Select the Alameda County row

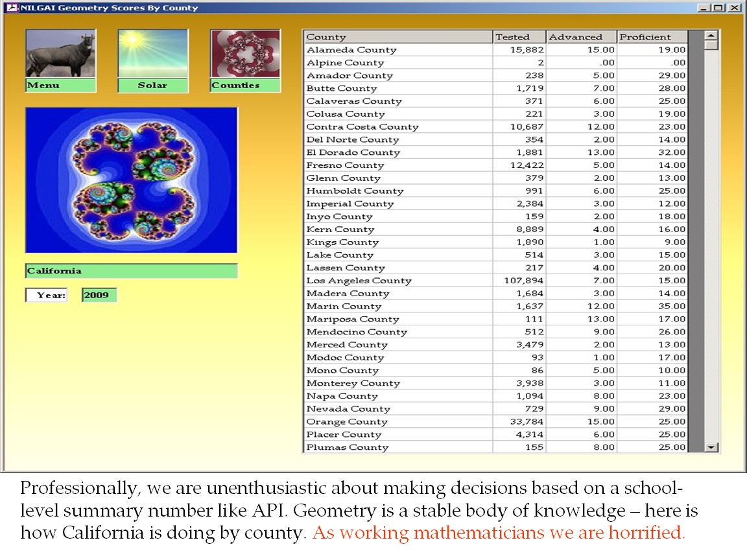351,50
